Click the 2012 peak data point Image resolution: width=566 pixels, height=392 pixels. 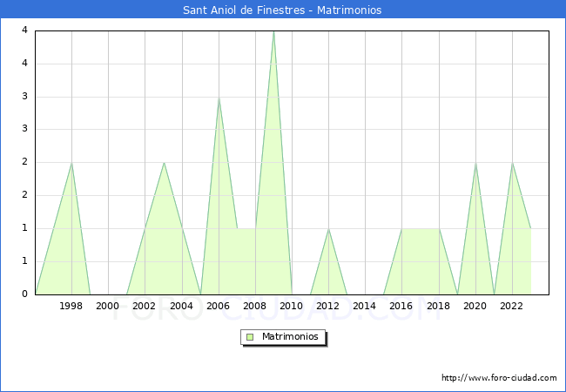(x=328, y=228)
